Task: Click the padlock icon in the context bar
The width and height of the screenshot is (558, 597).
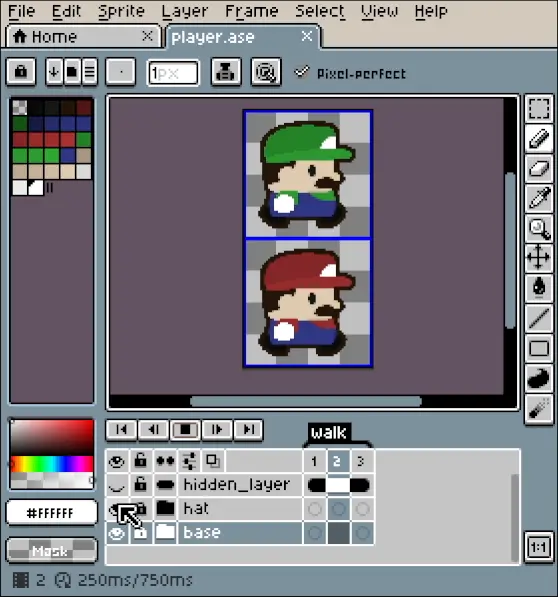Action: (x=21, y=72)
